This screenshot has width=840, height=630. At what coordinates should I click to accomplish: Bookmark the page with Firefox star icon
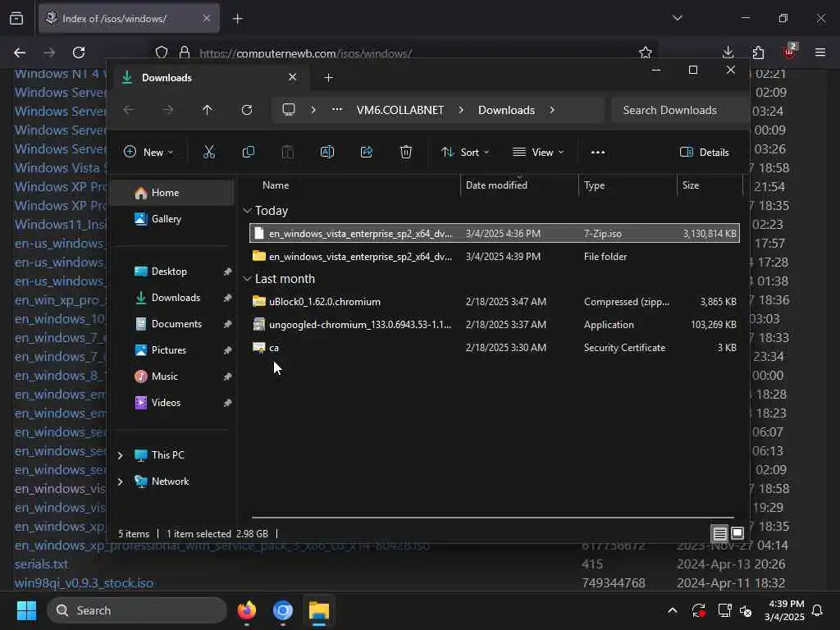tap(646, 52)
